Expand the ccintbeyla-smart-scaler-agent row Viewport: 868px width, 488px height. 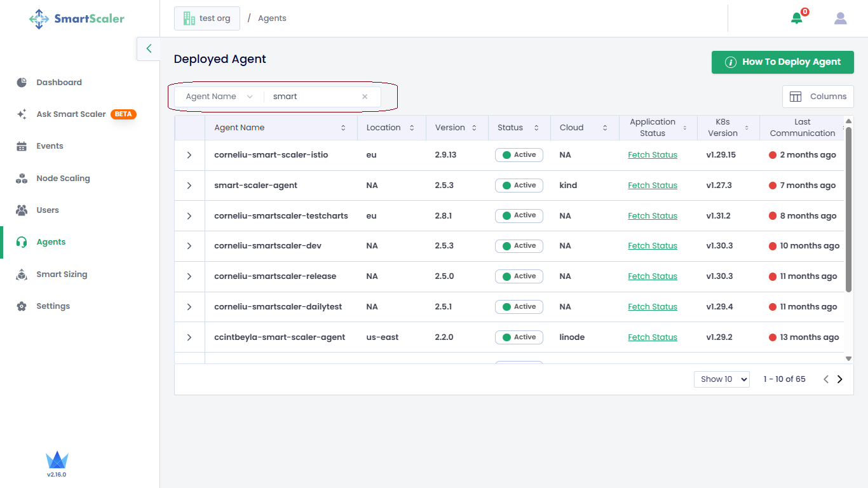[189, 337]
